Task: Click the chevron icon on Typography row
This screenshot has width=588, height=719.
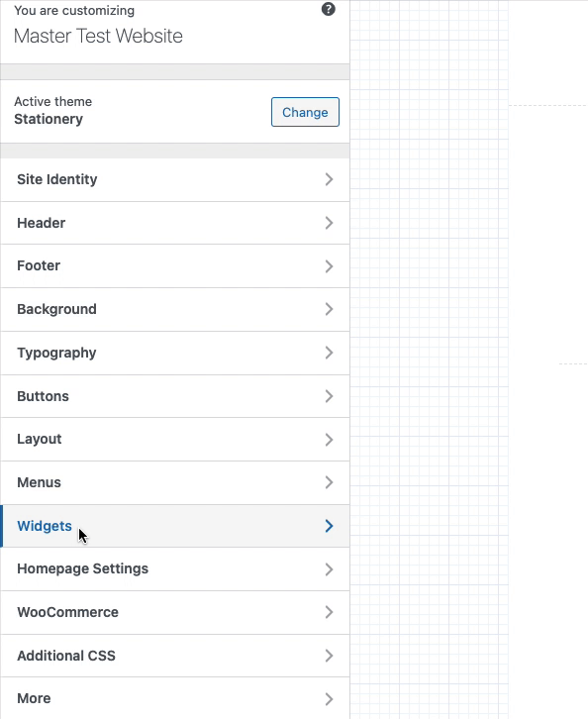Action: (329, 353)
